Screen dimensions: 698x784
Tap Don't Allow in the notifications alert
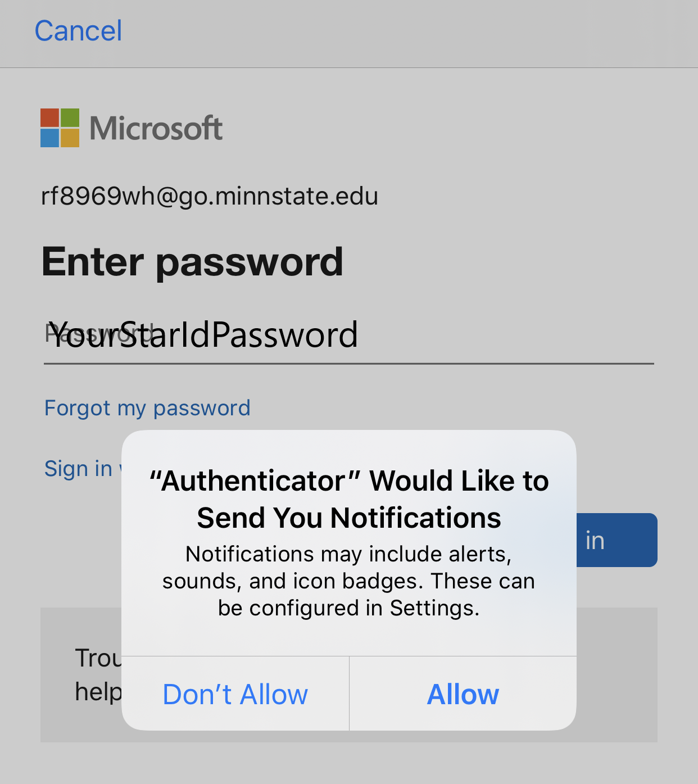coord(235,694)
